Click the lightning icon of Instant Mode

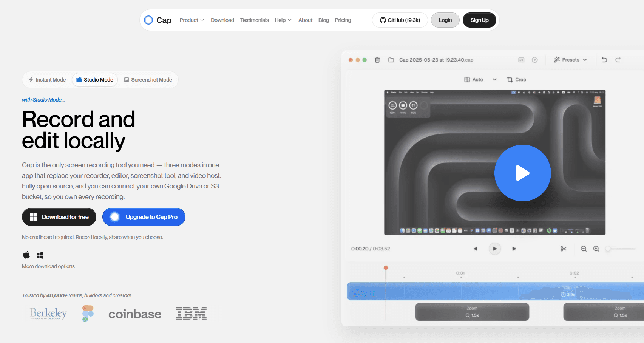coord(31,80)
